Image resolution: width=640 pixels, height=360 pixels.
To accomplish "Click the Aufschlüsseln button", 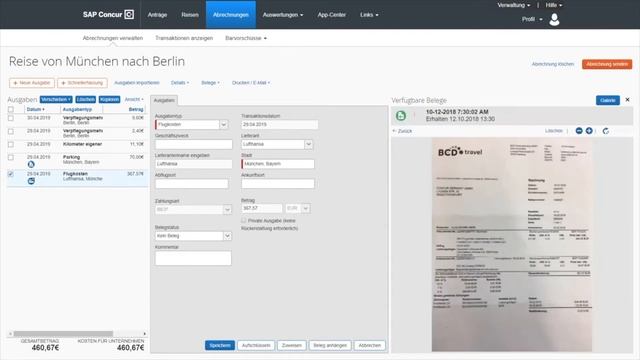I will pos(256,345).
